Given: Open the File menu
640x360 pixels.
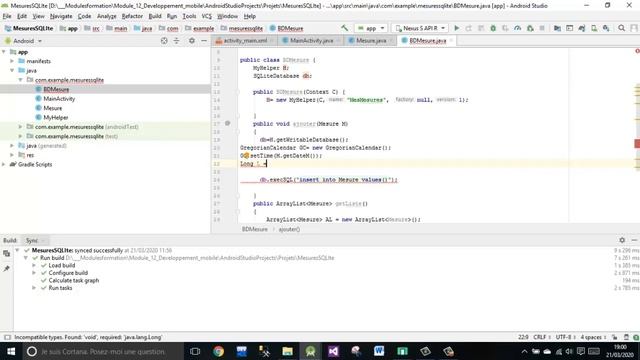Looking at the screenshot, I should pos(7,16).
